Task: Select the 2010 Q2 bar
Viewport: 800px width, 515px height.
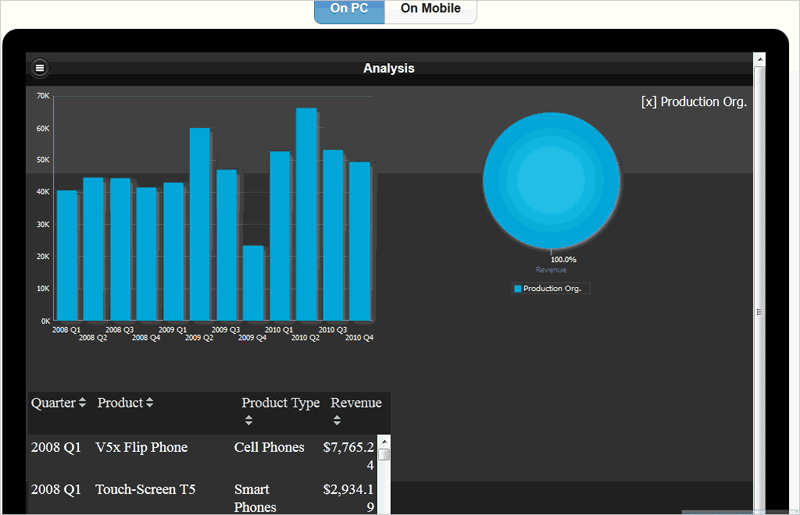Action: pos(307,214)
